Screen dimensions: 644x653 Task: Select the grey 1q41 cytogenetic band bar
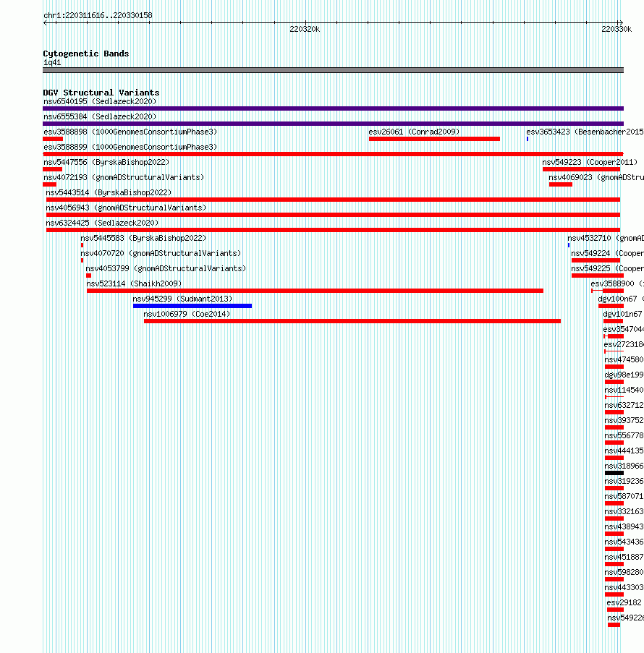pyautogui.click(x=333, y=70)
